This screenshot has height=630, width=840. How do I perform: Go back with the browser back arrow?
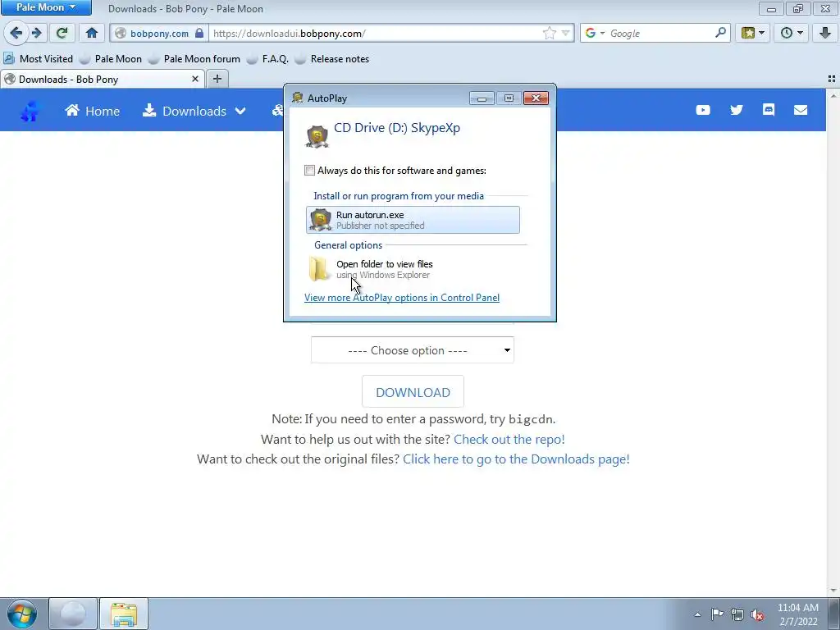16,33
